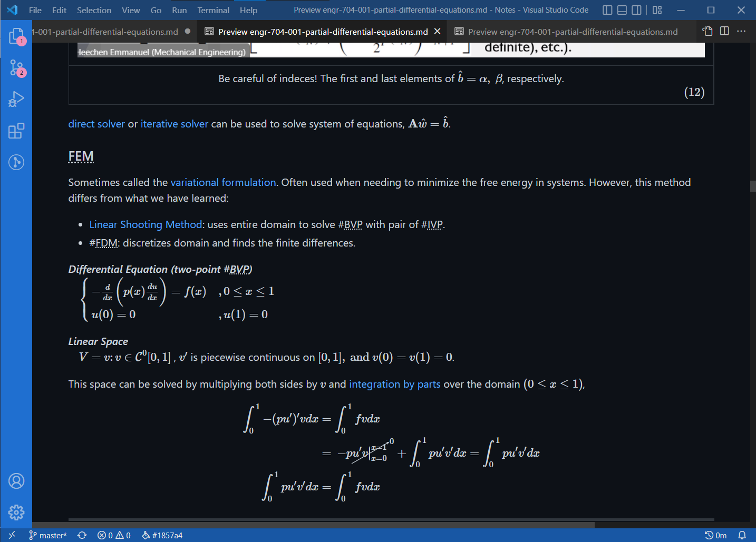The width and height of the screenshot is (756, 542).
Task: Open errors and warnings count
Action: (x=114, y=535)
